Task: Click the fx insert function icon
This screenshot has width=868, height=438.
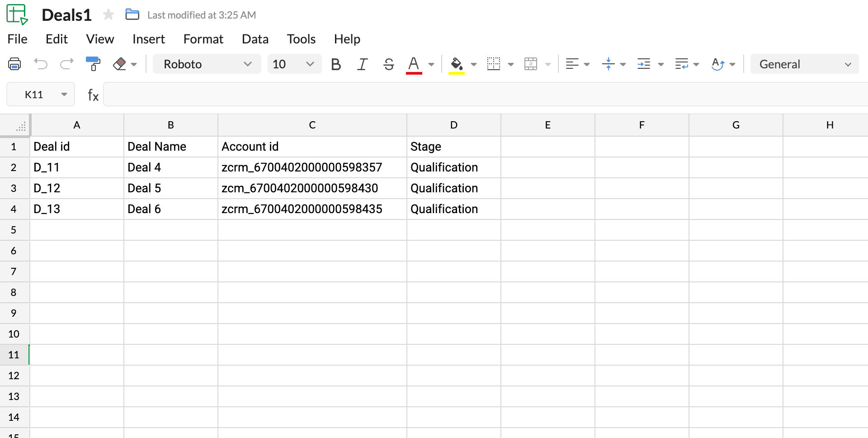Action: coord(93,95)
